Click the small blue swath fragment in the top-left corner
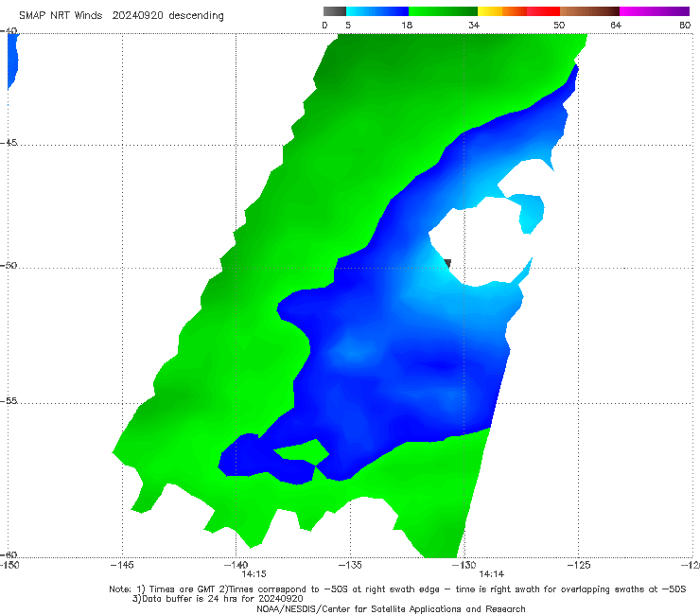This screenshot has width=700, height=615. tap(12, 61)
